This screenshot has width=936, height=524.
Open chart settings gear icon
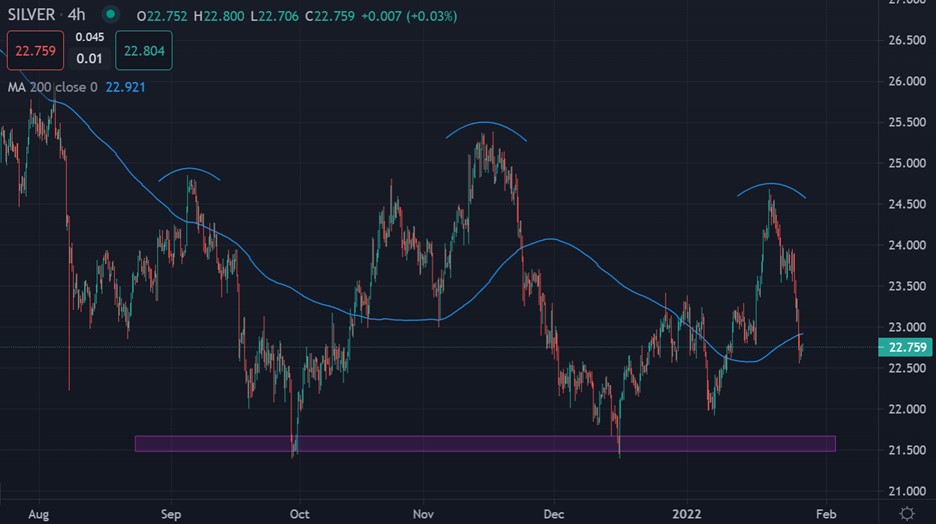[906, 512]
